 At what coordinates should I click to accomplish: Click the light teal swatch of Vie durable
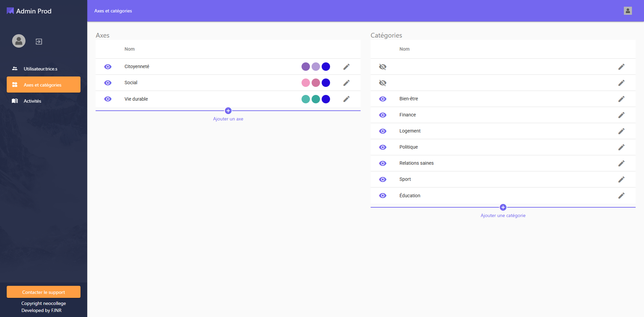click(306, 99)
